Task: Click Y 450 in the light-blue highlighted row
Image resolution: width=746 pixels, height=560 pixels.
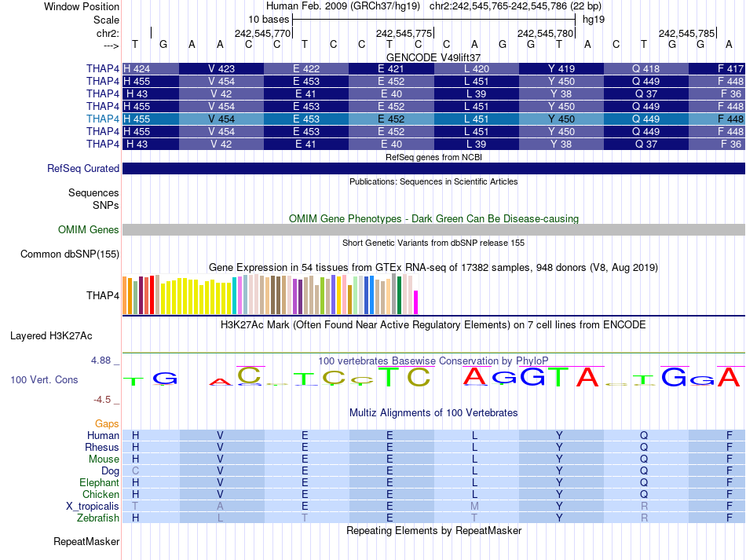Action: [x=561, y=119]
